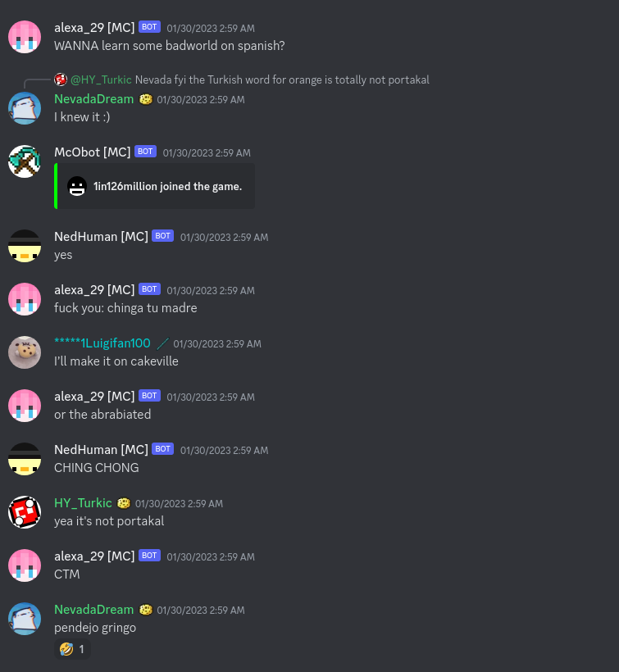
Task: Click the laughing emoji reaction under pendejo gringo
Action: click(72, 649)
